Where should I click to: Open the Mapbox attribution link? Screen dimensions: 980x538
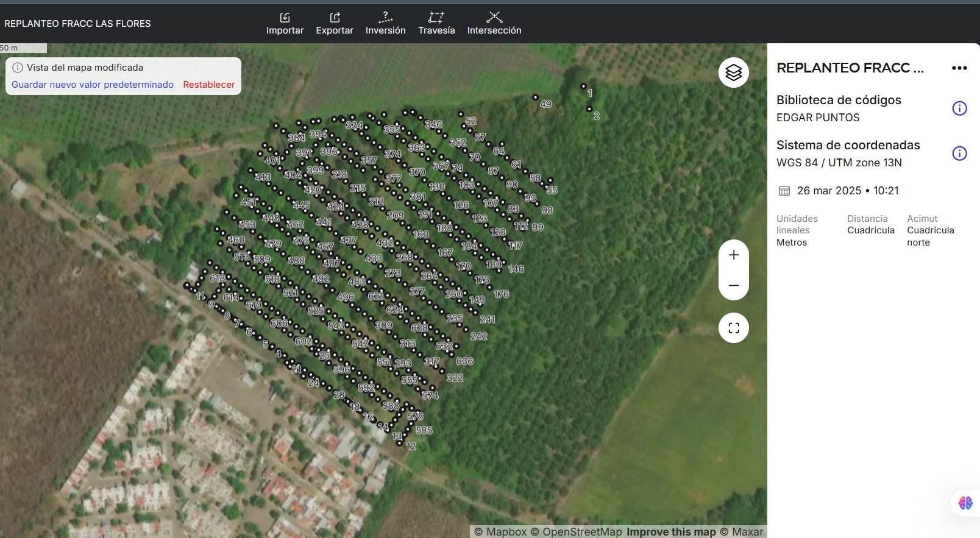500,532
